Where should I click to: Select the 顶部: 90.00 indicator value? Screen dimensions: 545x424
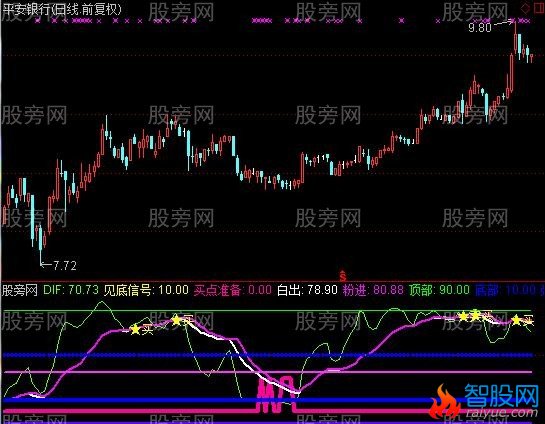[439, 290]
